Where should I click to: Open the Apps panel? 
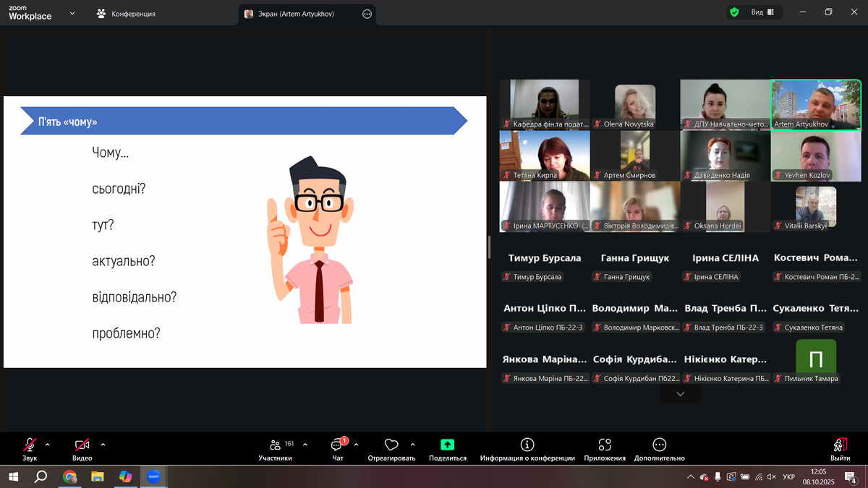coord(605,445)
